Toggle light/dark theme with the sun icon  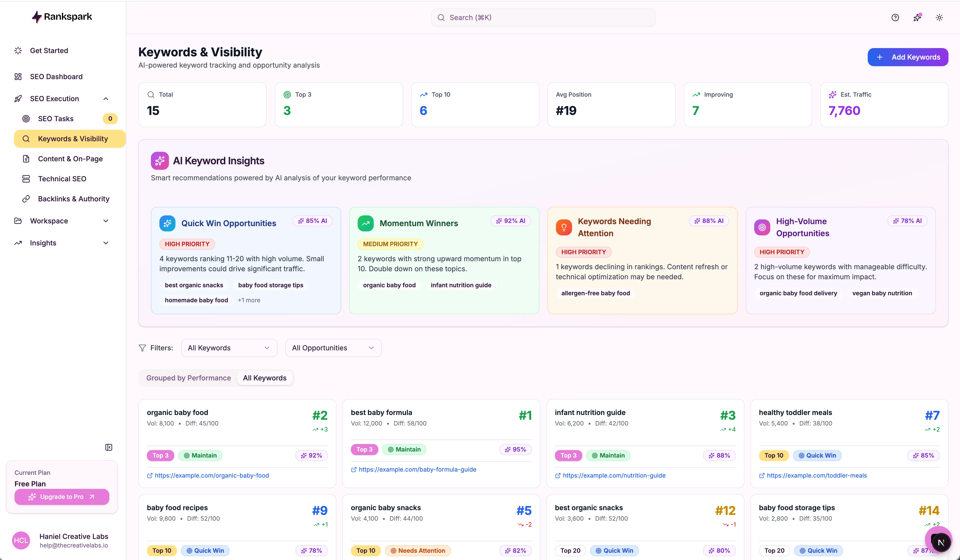coord(939,17)
